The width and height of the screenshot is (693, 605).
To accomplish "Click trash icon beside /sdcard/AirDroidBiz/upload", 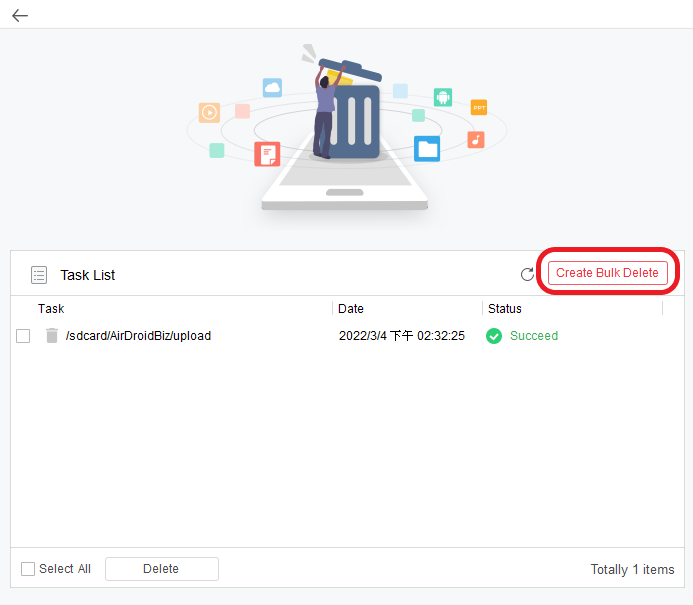I will click(x=52, y=335).
